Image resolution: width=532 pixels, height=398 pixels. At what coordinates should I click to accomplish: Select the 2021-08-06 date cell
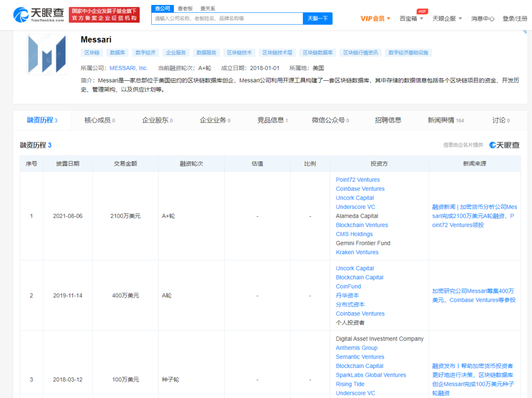pyautogui.click(x=67, y=216)
